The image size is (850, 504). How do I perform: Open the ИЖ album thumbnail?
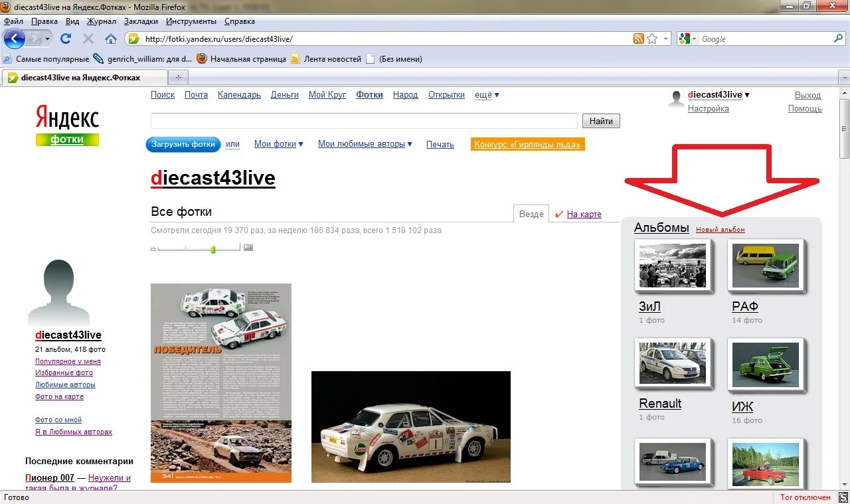point(766,365)
